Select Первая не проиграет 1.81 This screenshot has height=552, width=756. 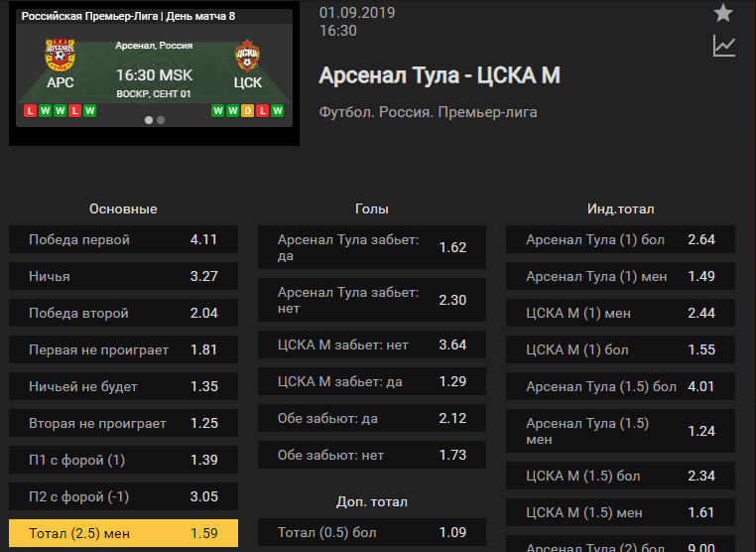click(123, 349)
